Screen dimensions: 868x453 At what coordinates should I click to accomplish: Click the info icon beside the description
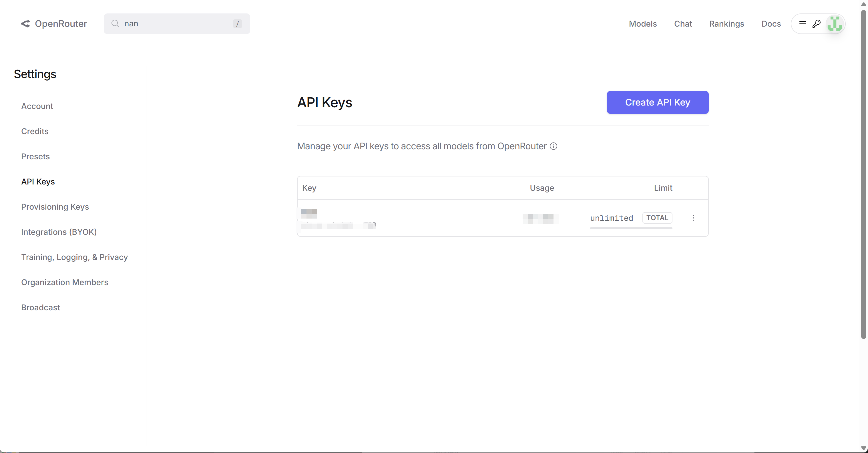click(554, 146)
